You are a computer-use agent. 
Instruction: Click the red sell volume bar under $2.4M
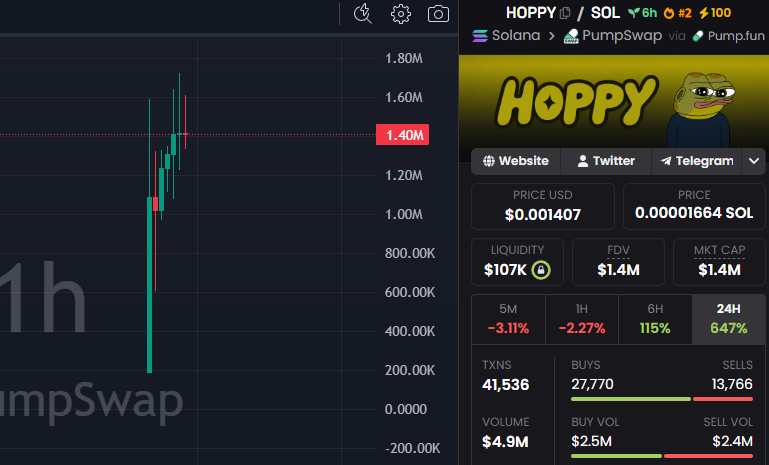point(708,456)
